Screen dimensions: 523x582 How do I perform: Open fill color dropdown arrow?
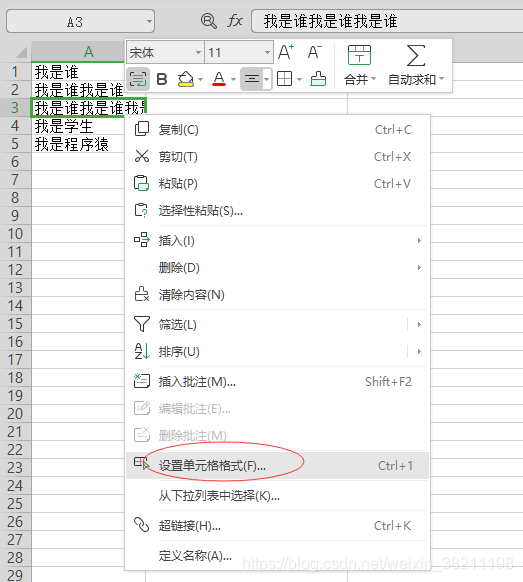coord(200,79)
